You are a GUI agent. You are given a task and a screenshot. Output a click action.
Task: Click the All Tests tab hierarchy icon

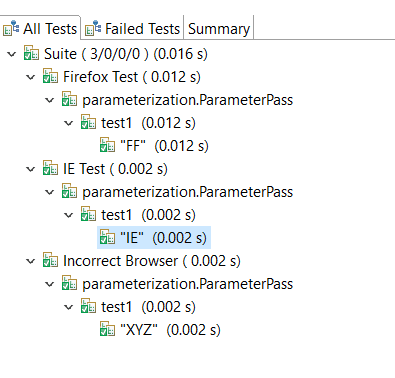click(11, 28)
